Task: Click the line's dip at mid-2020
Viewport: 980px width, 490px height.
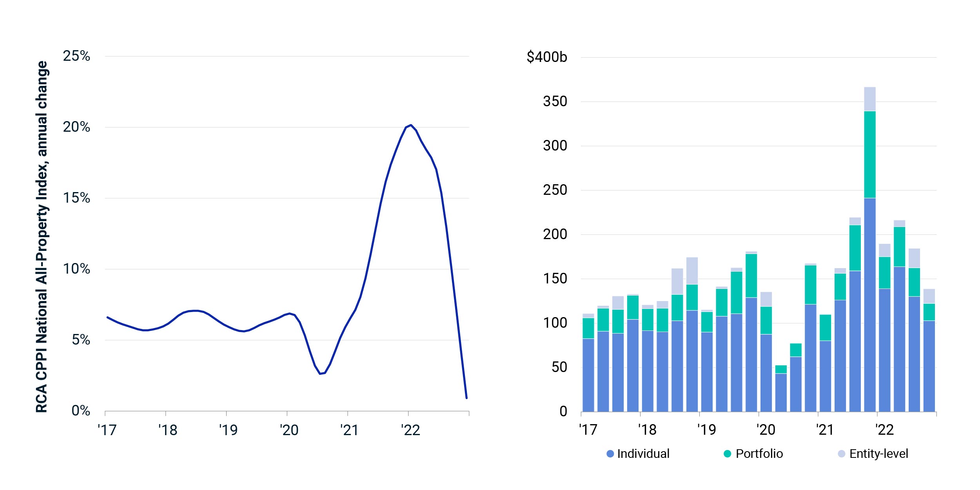Action: (x=321, y=374)
